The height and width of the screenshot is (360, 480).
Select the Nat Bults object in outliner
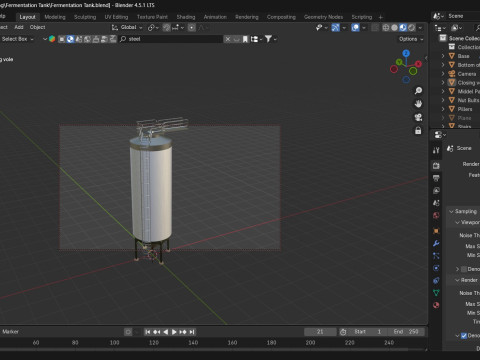468,100
